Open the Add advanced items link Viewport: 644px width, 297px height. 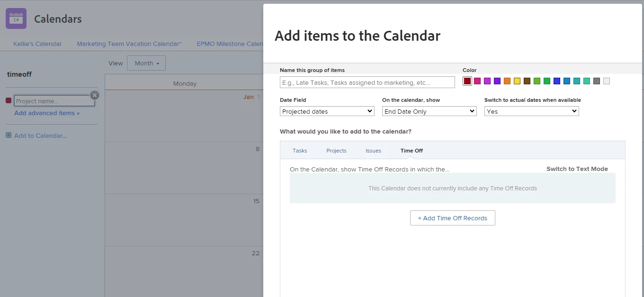tap(47, 113)
